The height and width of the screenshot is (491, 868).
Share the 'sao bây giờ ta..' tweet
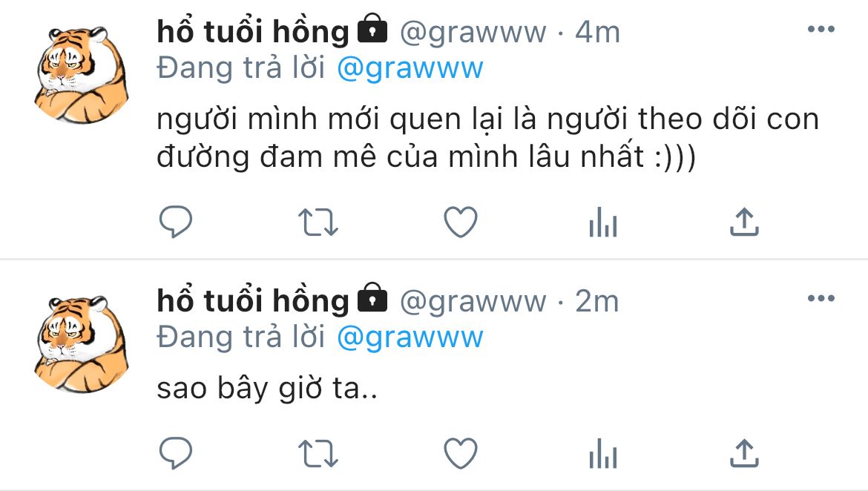[745, 453]
